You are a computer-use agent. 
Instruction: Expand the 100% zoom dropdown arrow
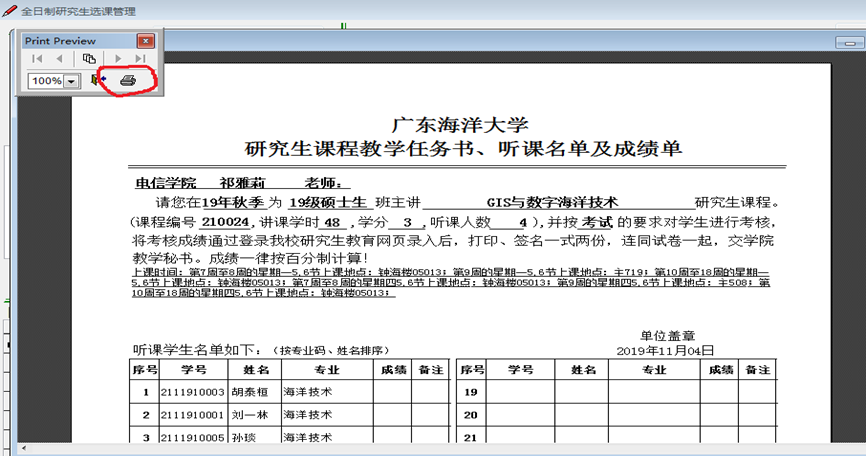pos(71,81)
